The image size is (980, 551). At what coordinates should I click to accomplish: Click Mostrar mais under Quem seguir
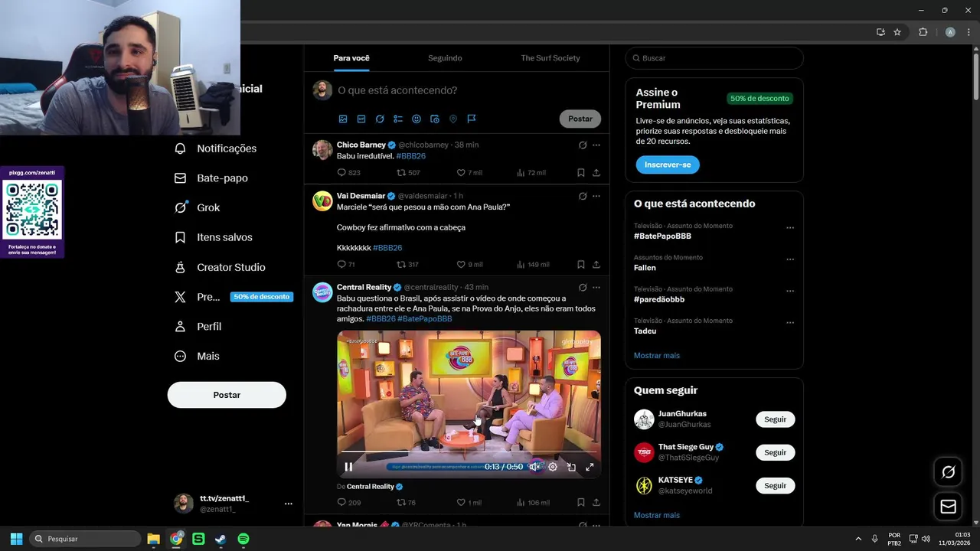pos(657,515)
